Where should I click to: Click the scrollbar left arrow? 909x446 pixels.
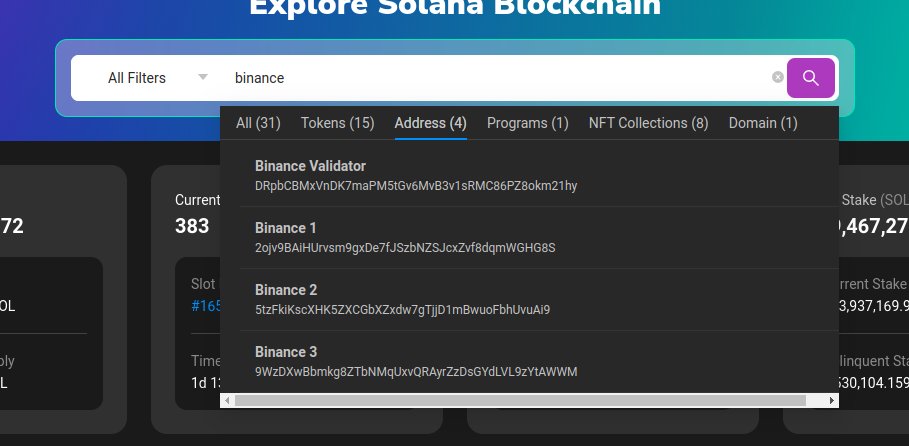(227, 400)
